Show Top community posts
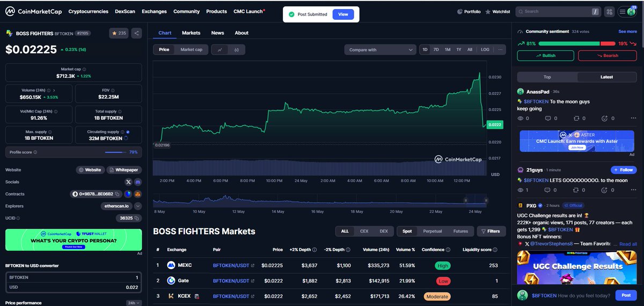Screen dimensions: 644x306 [547, 77]
